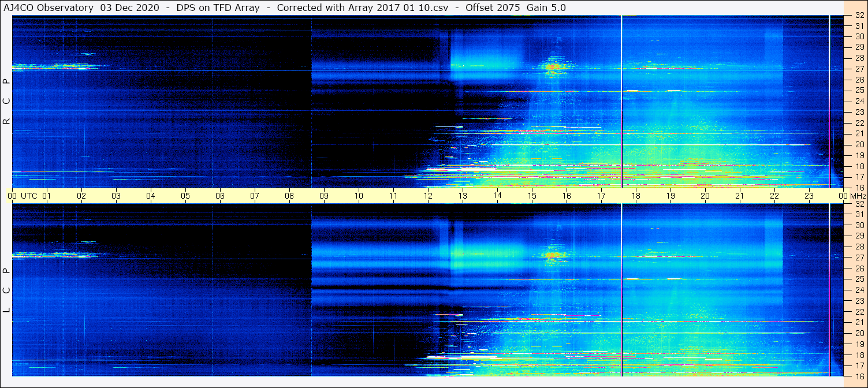Select the date '03 Dec 2020' in header

tap(129, 8)
